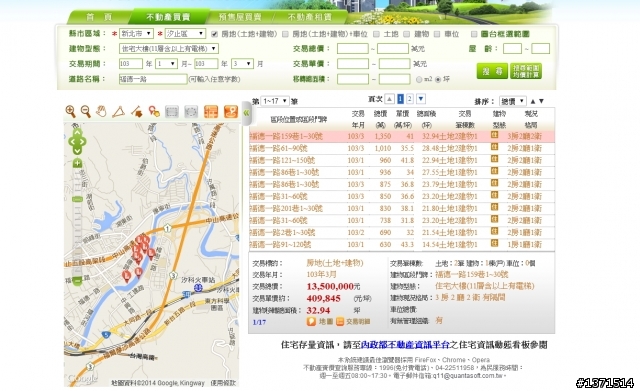Click the 道路名稱 field containing 福德一路
Viewport: 640px width, 391px height.
pyautogui.click(x=153, y=79)
